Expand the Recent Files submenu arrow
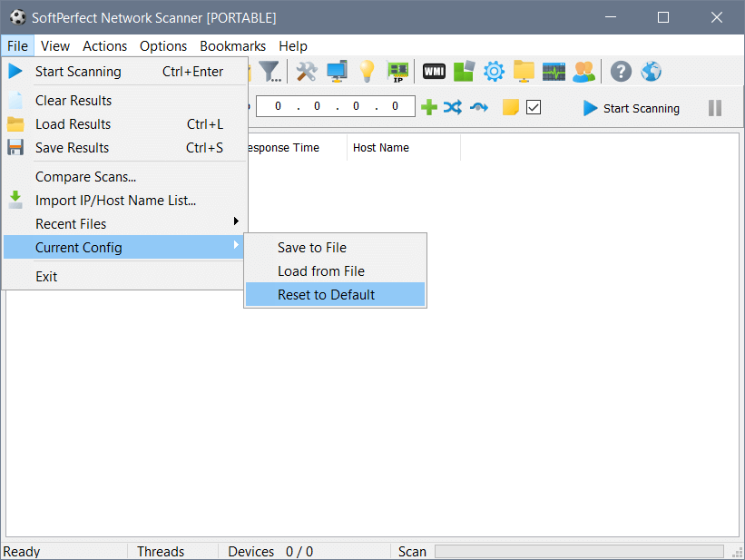This screenshot has width=745, height=560. pyautogui.click(x=236, y=221)
